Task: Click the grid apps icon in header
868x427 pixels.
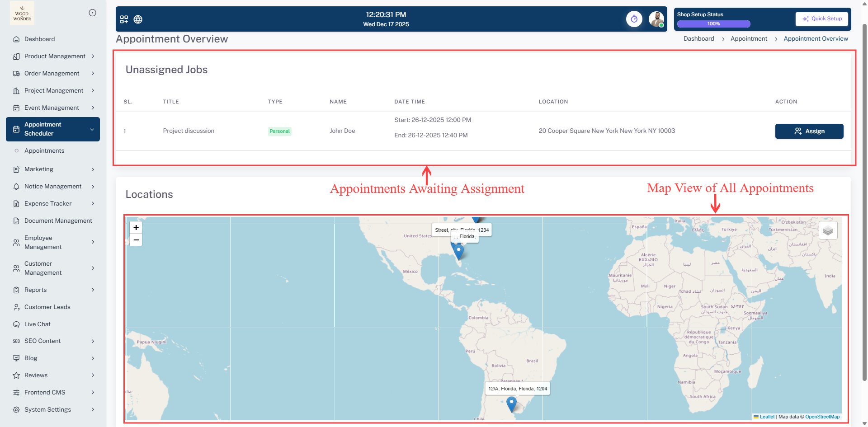Action: pyautogui.click(x=124, y=19)
